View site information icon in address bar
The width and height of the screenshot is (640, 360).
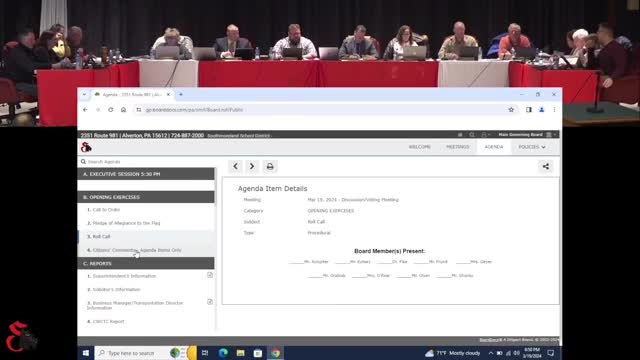pos(139,110)
